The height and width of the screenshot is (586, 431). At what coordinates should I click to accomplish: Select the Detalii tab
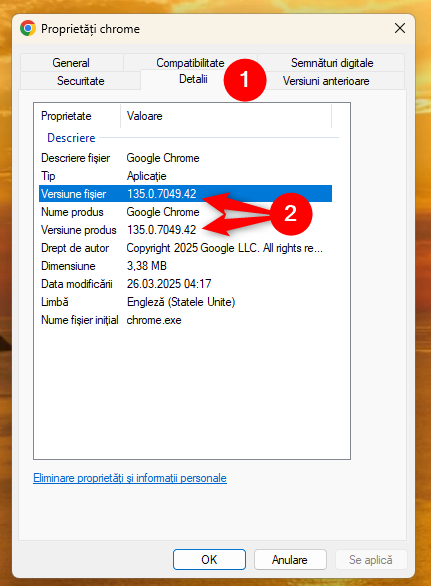(x=193, y=79)
